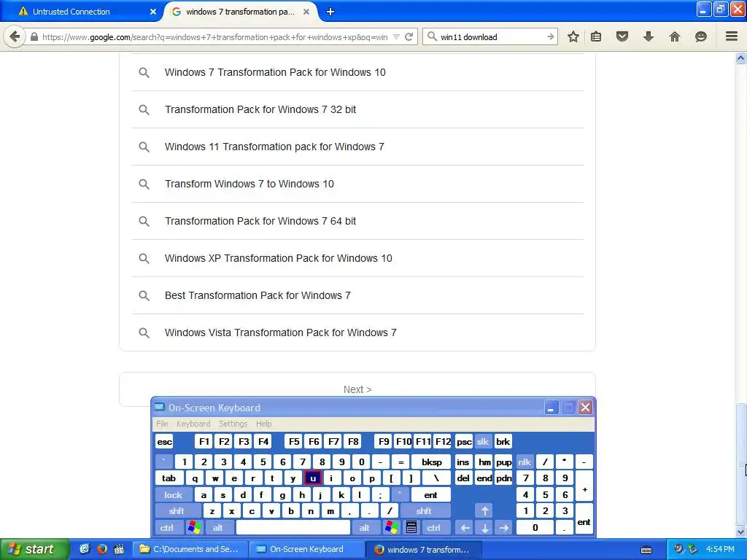Open the File menu of On-Screen Keyboard

tap(162, 424)
